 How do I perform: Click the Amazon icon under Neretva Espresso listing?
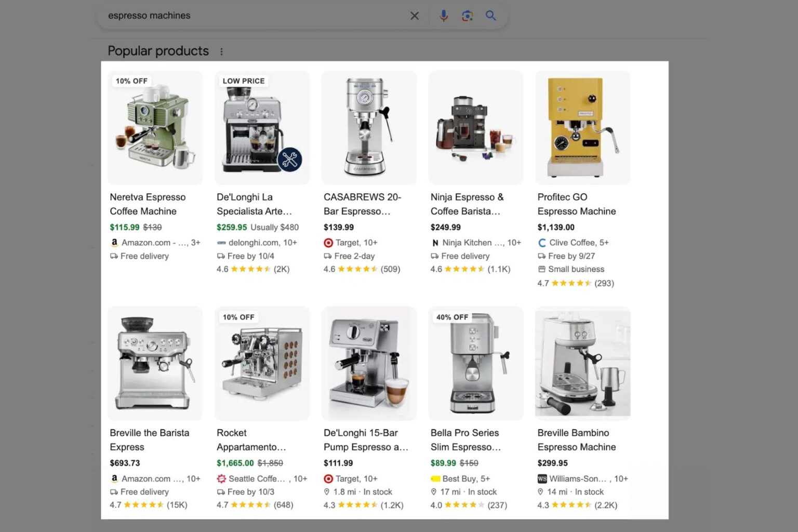(x=114, y=242)
